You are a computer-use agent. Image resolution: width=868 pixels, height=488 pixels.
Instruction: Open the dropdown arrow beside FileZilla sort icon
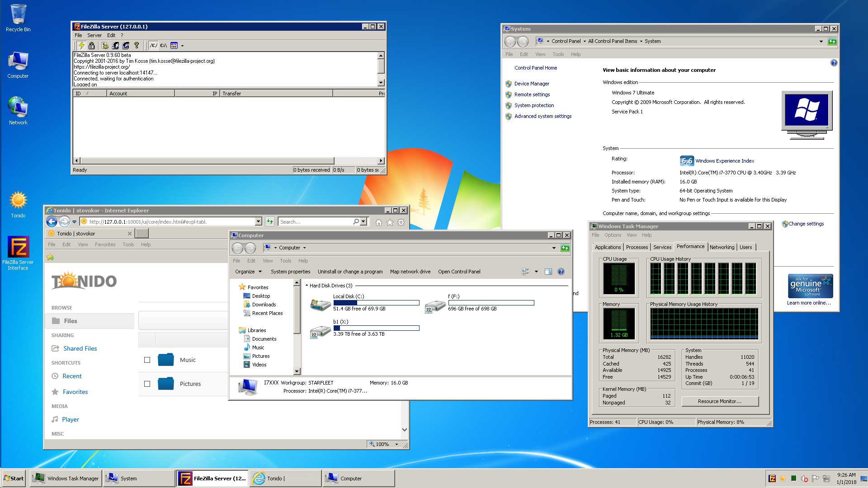pos(182,46)
